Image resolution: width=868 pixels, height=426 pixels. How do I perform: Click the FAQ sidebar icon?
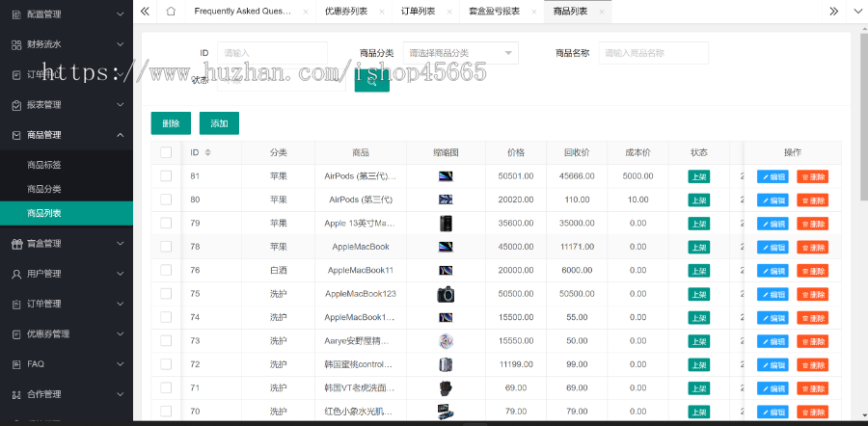click(x=16, y=364)
